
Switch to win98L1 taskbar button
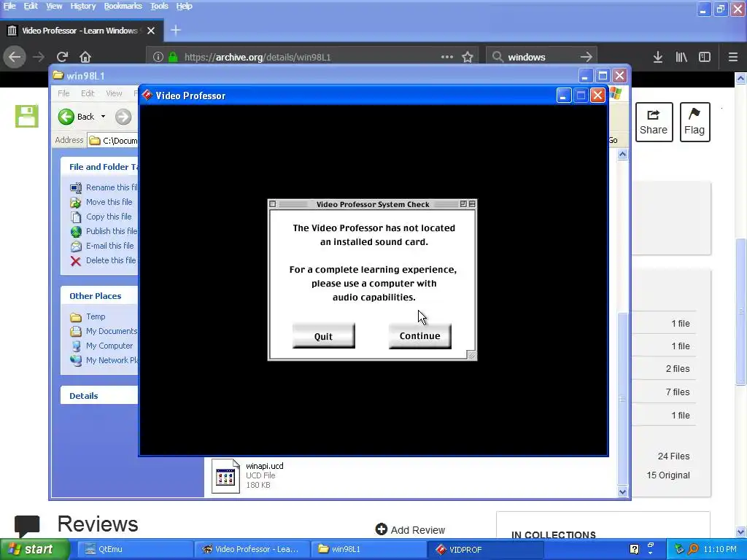[368, 549]
